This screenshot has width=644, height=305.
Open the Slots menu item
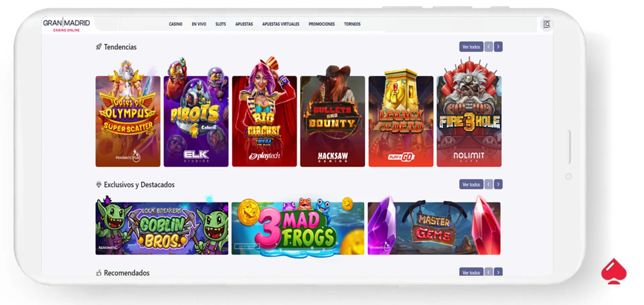[x=221, y=24]
